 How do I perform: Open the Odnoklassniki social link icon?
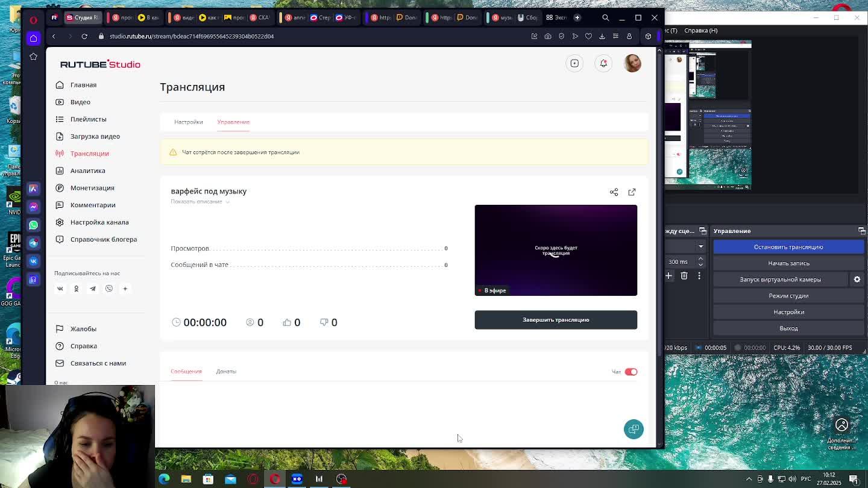click(x=76, y=289)
